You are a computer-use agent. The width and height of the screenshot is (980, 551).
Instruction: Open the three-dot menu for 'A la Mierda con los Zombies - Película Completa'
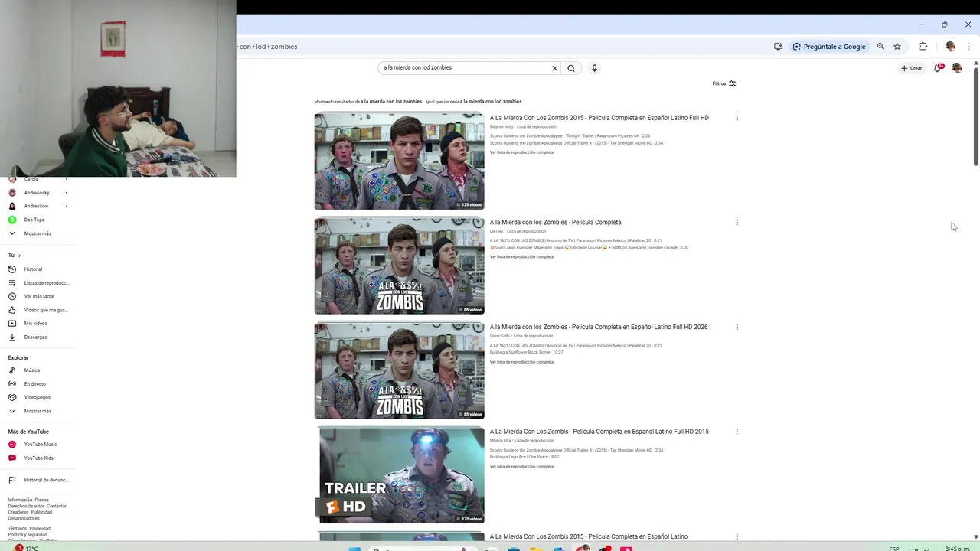tap(737, 223)
